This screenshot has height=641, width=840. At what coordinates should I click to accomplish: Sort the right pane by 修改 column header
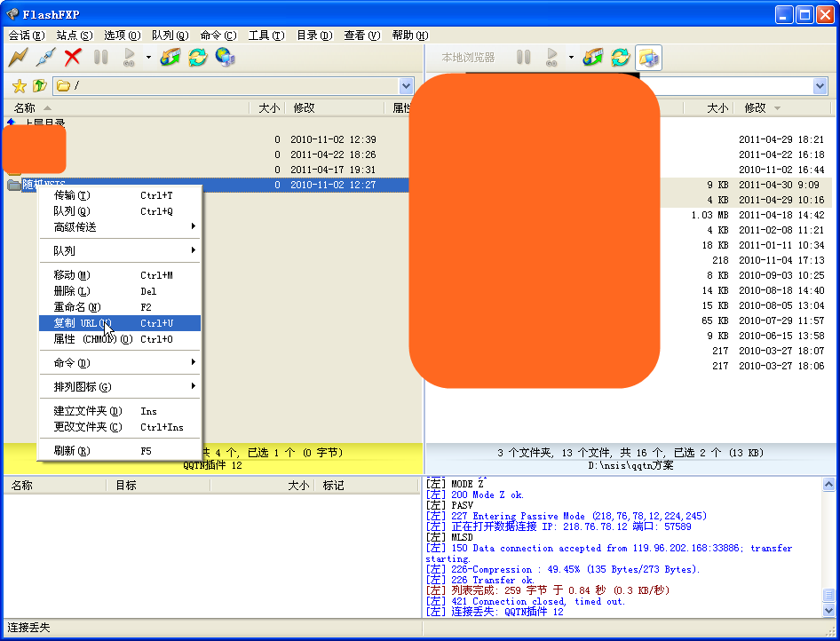point(756,108)
